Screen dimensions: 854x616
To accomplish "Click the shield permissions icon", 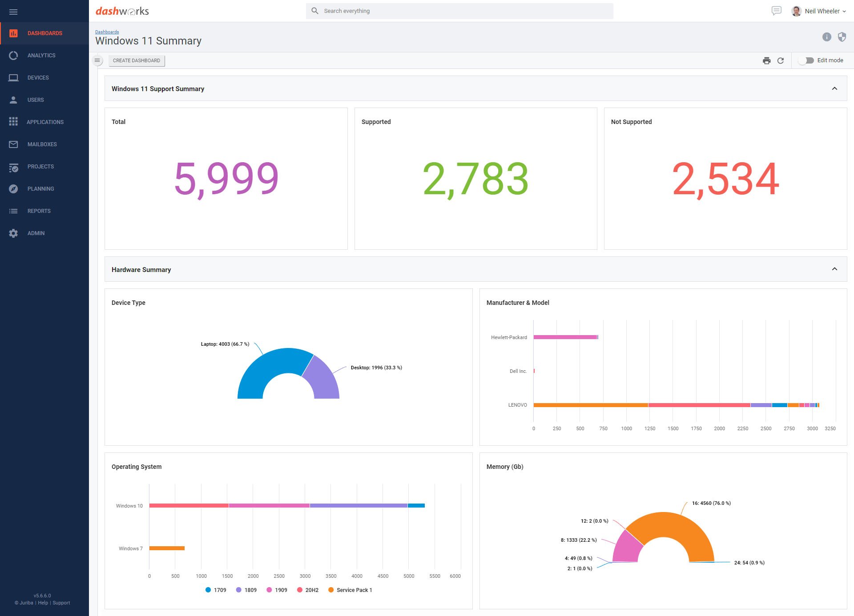I will click(842, 37).
